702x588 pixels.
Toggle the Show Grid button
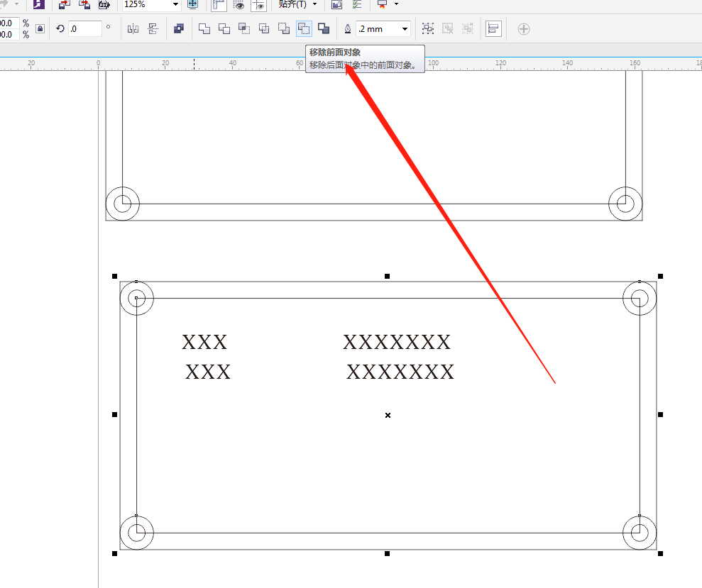[238, 4]
